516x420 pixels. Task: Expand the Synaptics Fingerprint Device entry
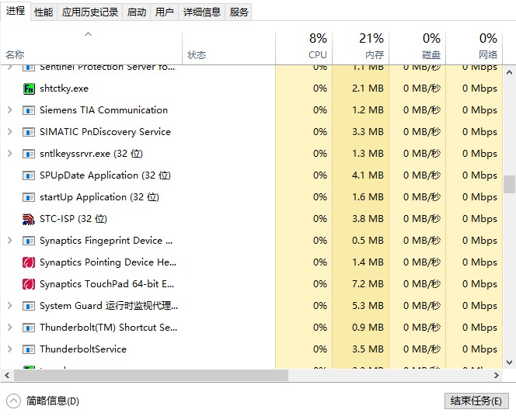click(9, 241)
